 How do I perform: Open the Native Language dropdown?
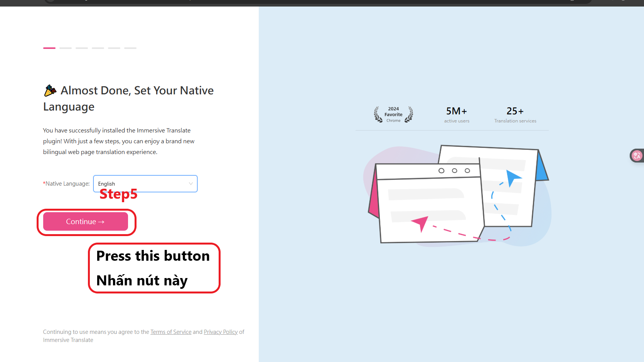(x=145, y=184)
